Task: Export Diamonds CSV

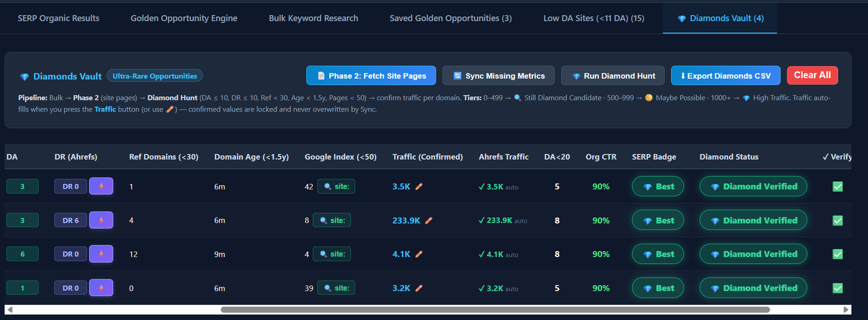Action: (726, 76)
